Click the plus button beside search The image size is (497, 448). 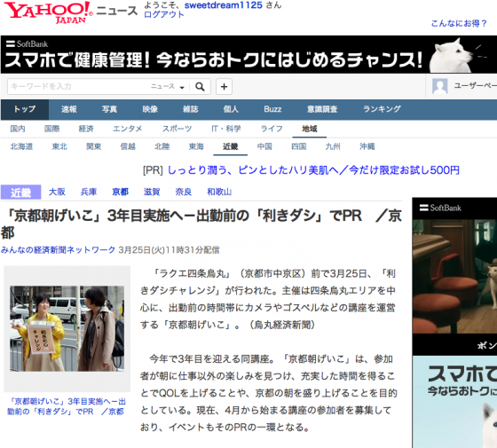click(224, 87)
